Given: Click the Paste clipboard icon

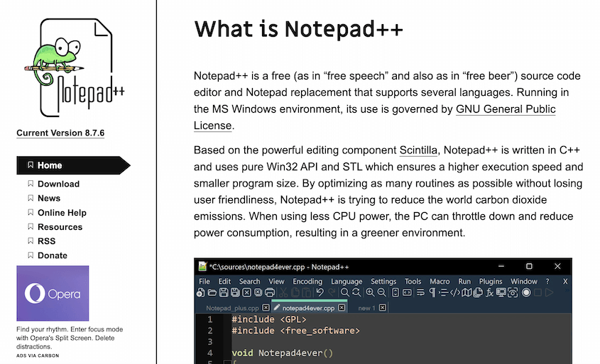Looking at the screenshot, I should point(307,293).
